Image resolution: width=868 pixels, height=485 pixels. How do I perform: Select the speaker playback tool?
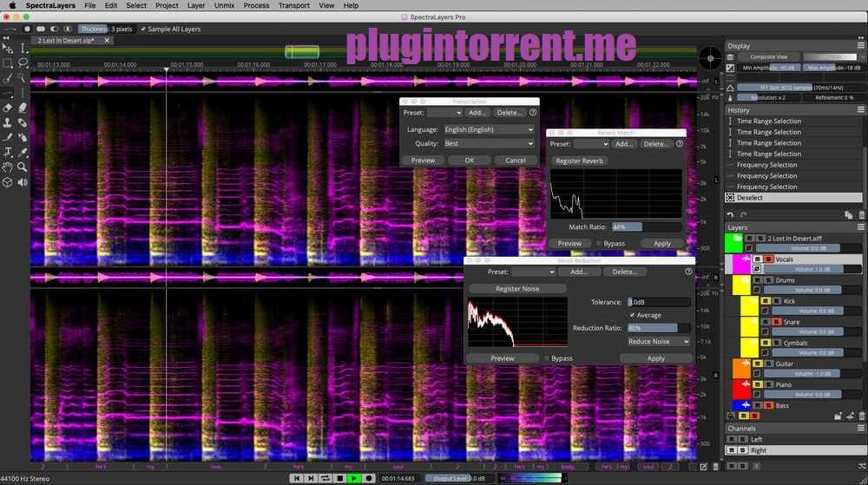[23, 182]
